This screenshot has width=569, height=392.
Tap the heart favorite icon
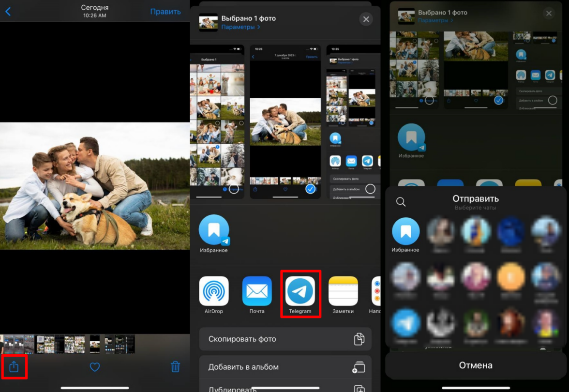coord(95,367)
